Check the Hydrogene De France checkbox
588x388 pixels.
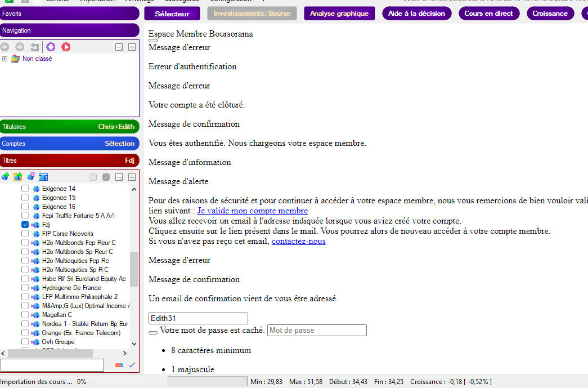pyautogui.click(x=25, y=288)
